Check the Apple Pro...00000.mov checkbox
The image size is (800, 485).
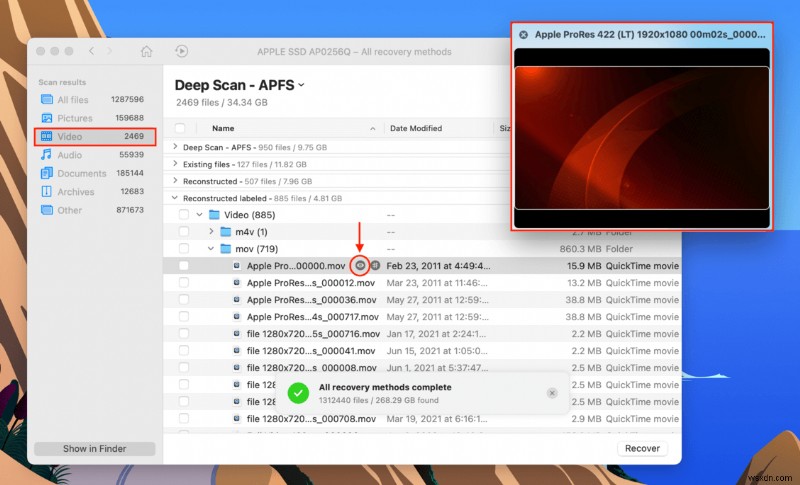coord(184,266)
